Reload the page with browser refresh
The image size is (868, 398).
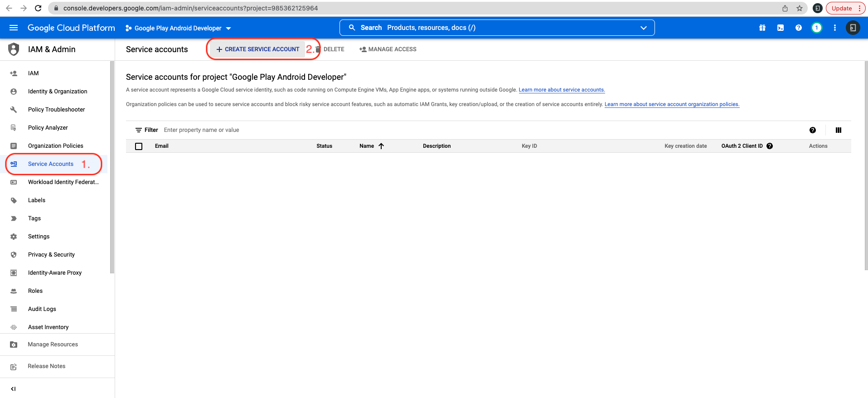(x=38, y=8)
